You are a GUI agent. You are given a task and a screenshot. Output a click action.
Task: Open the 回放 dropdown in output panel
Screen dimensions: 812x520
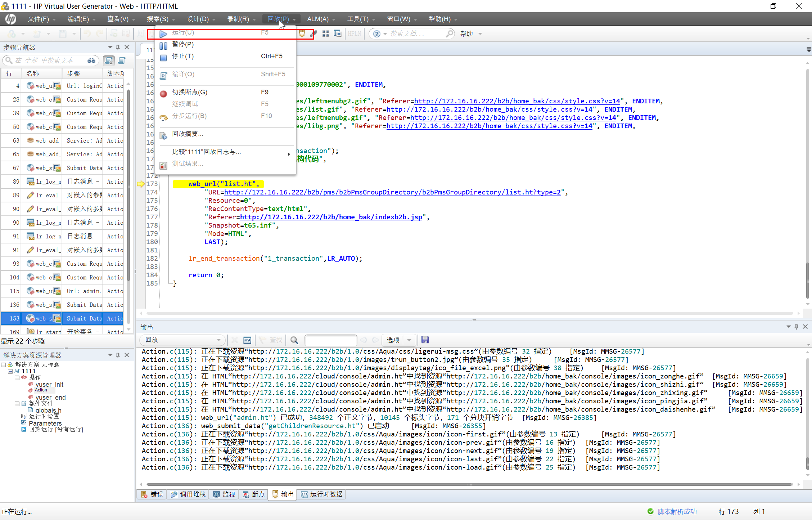click(x=218, y=340)
